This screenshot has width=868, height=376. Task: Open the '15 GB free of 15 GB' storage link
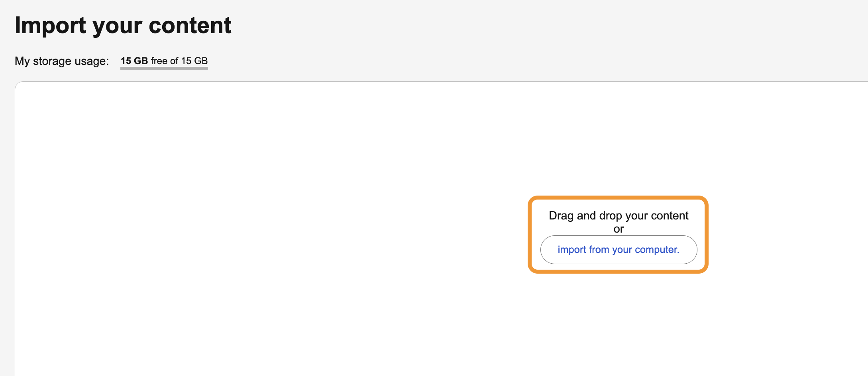coord(164,61)
